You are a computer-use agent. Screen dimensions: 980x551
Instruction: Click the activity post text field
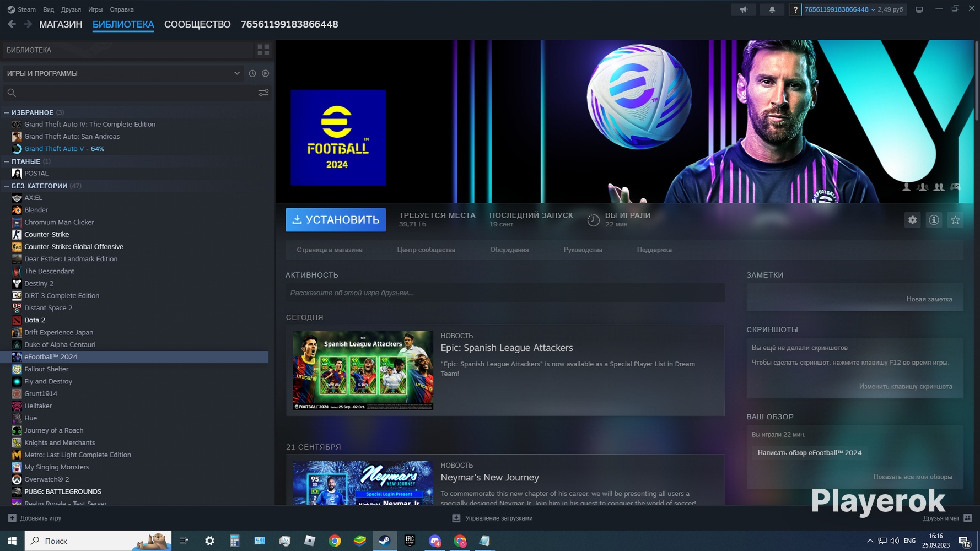tap(505, 293)
